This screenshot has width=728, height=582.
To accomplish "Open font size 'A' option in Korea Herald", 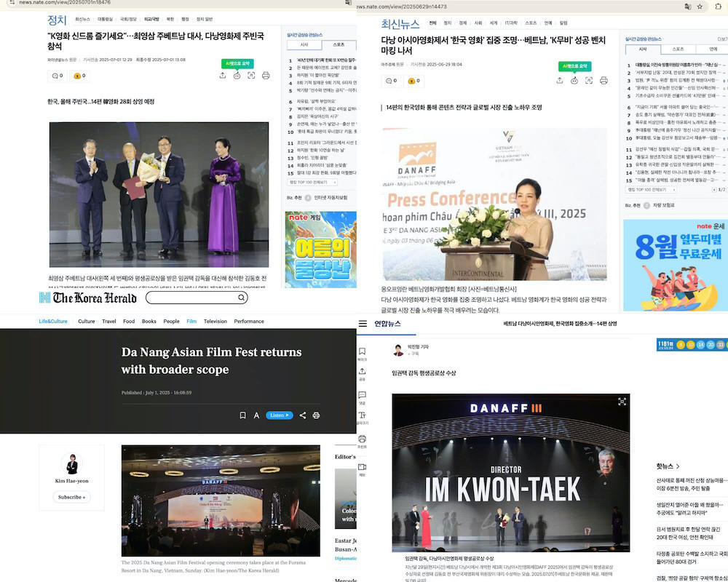I will click(x=257, y=415).
